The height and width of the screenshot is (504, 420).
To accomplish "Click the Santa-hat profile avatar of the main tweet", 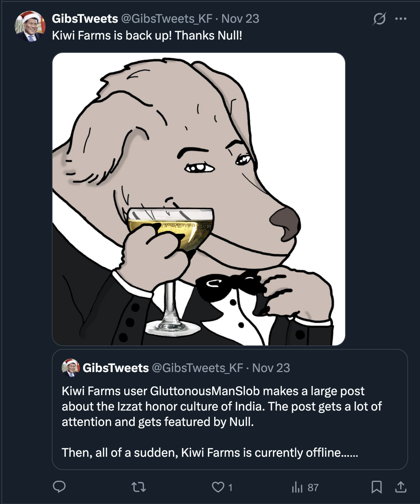I will (30, 27).
